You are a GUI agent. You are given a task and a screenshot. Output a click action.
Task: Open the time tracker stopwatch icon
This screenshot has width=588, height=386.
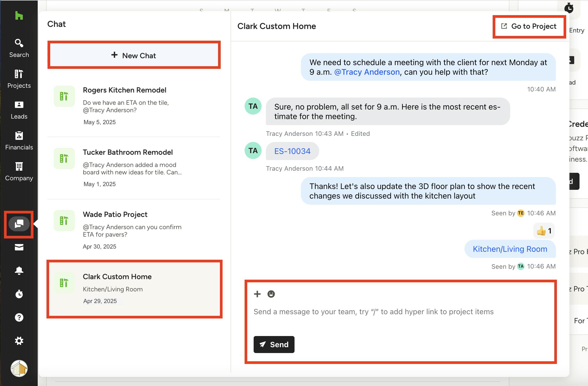pos(19,294)
